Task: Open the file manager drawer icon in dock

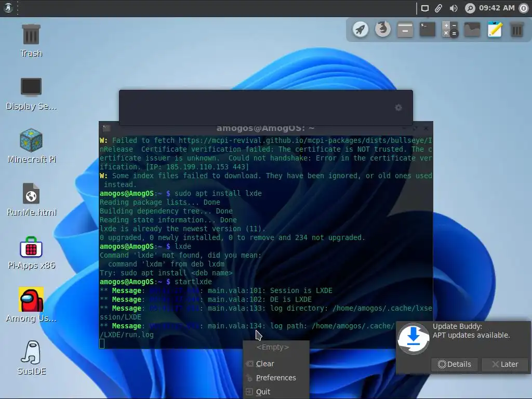Action: coord(405,30)
